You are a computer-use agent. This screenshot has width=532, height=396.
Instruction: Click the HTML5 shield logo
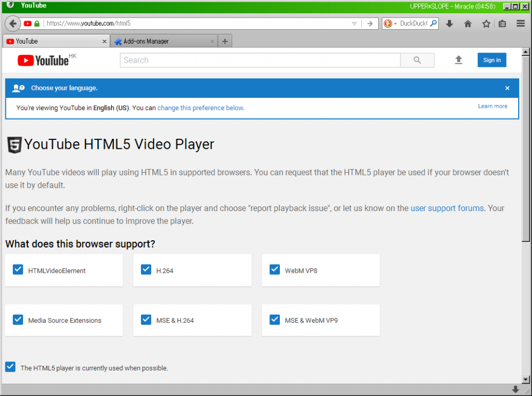point(13,144)
